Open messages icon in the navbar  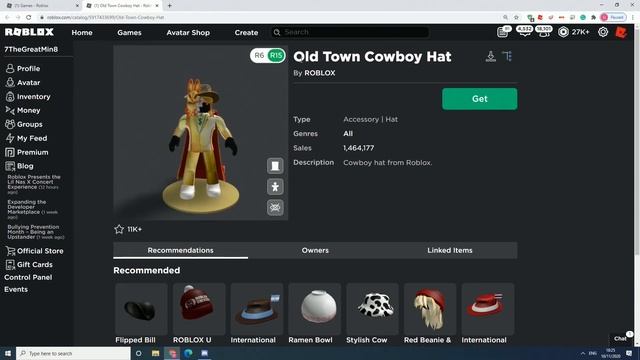pos(524,31)
